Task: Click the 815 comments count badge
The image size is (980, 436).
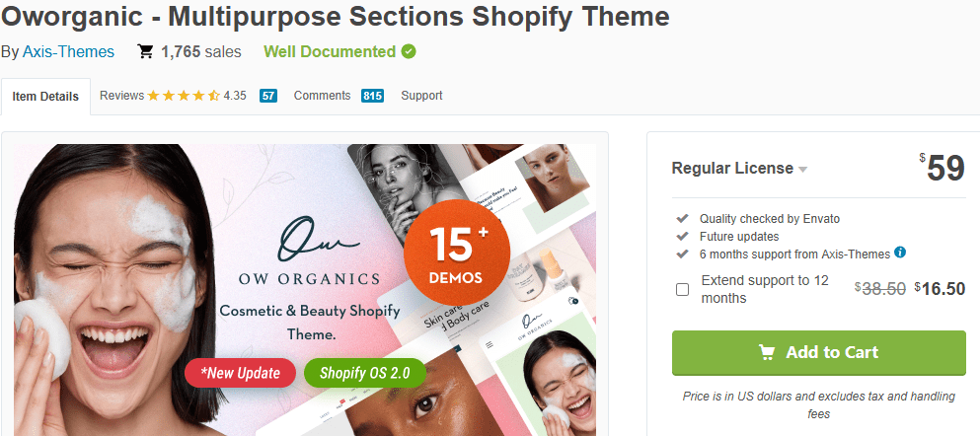Action: (372, 96)
